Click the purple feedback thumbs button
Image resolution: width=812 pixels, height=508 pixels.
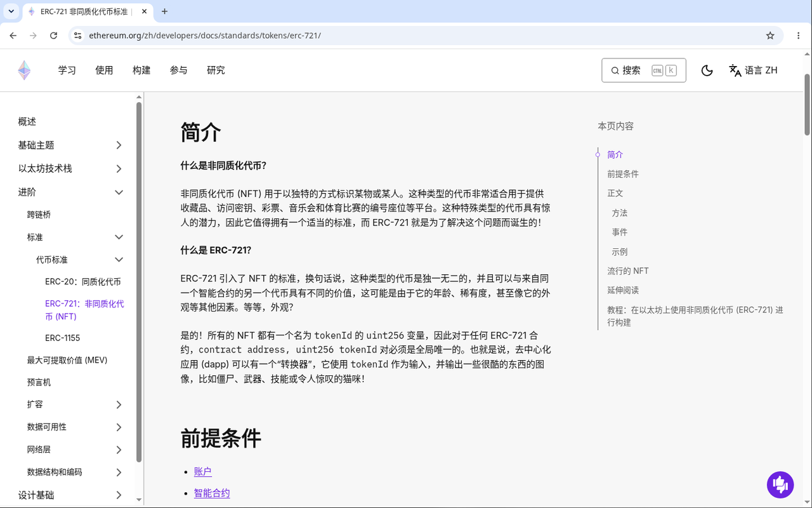pos(780,485)
